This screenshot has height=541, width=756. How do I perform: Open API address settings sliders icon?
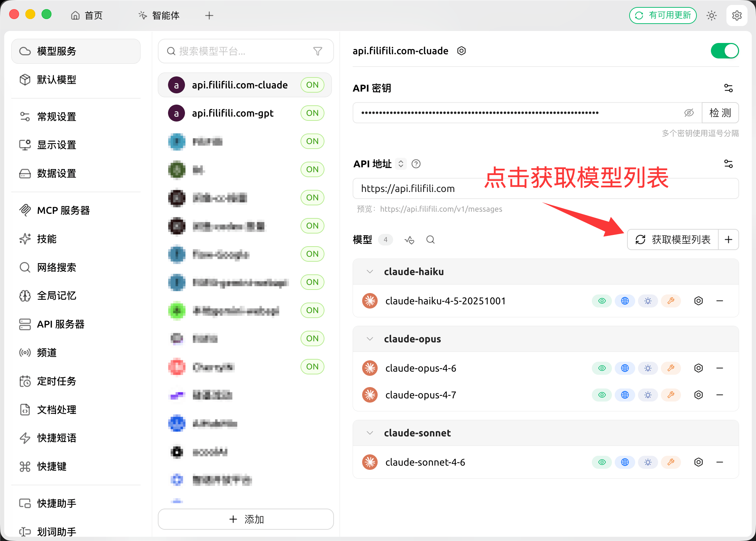click(x=728, y=164)
